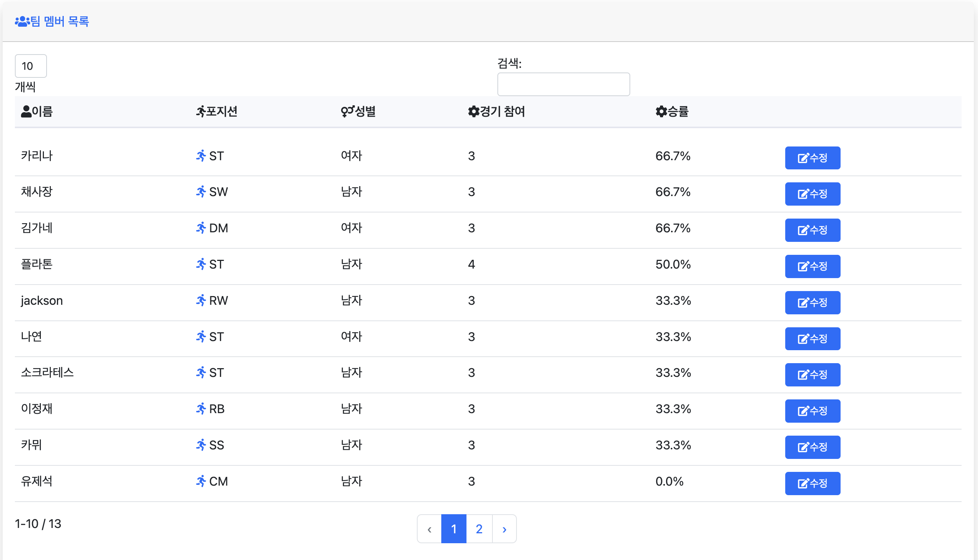Click the runner icon next to SW
The height and width of the screenshot is (560, 978).
201,191
